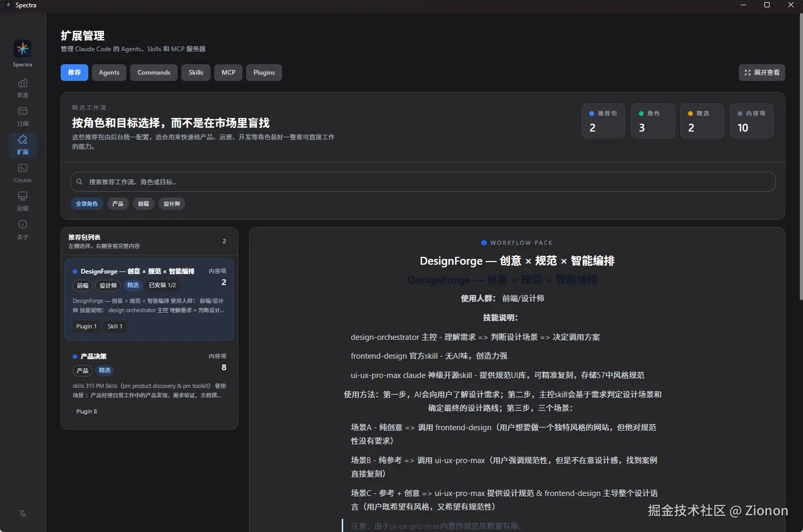This screenshot has width=803, height=532.
Task: Click the ui-ux-pro-max claude line
Action: click(497, 375)
